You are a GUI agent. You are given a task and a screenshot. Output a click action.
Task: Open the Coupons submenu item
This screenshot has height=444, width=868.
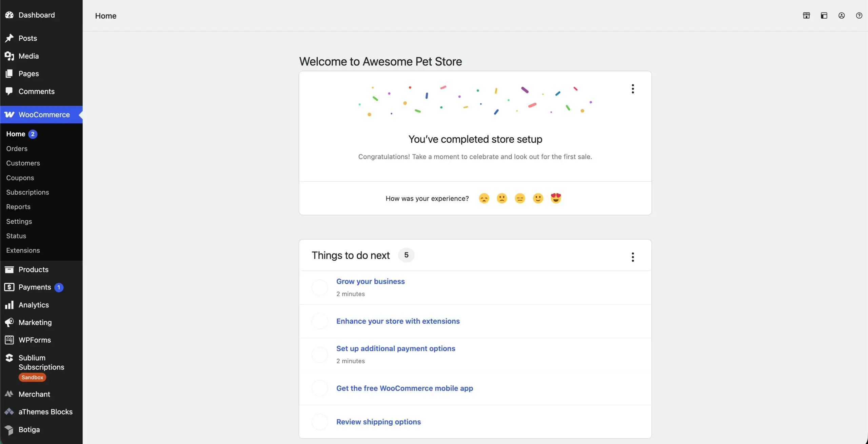click(20, 178)
